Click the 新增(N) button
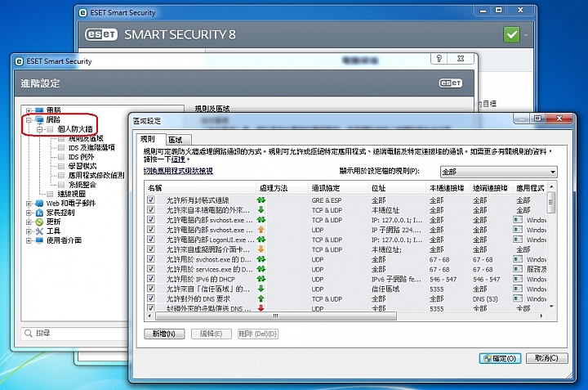 164,334
